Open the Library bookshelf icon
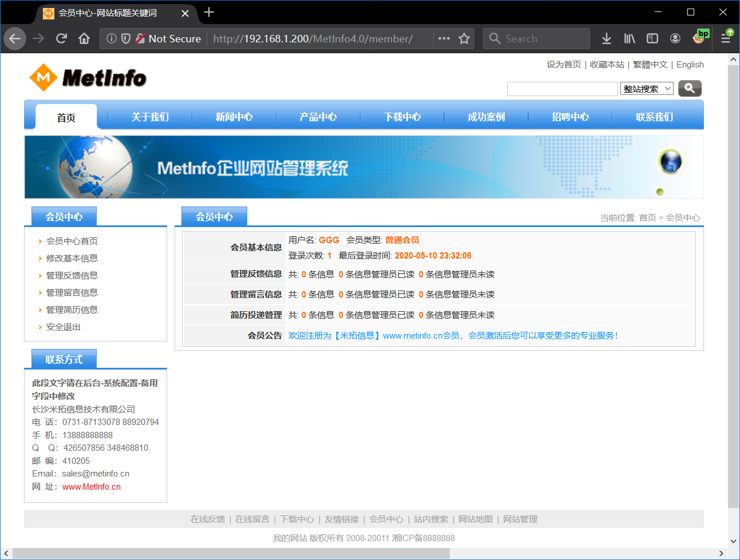The height and width of the screenshot is (560, 740). [630, 38]
